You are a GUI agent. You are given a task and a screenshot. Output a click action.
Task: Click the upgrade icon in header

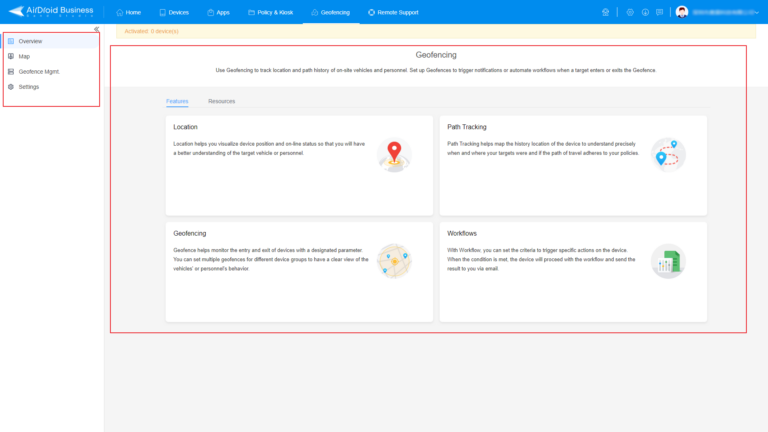tap(605, 12)
